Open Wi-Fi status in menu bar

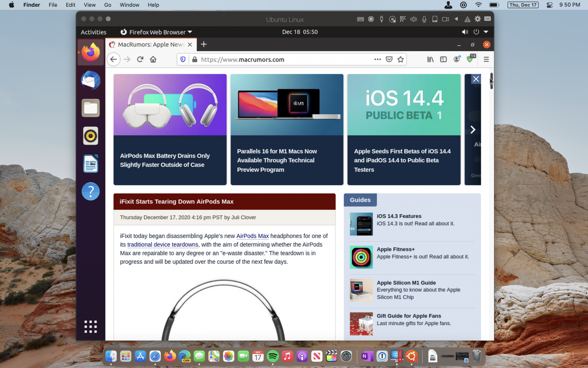[x=478, y=5]
